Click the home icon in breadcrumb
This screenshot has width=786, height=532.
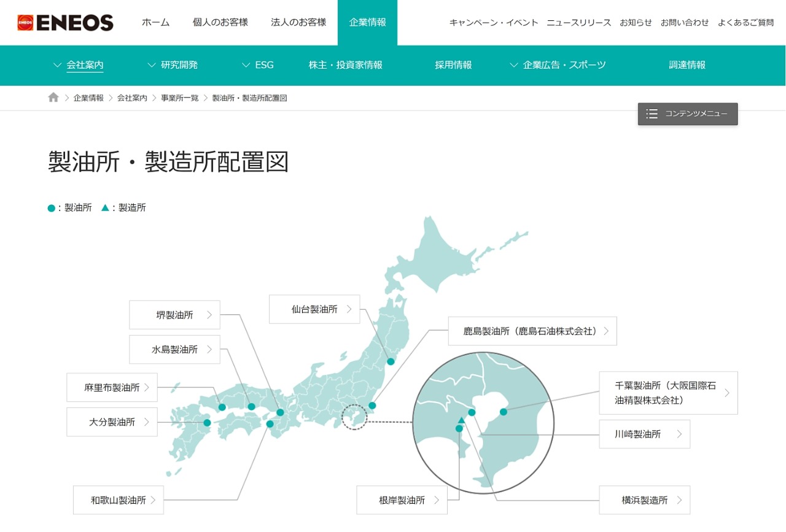coord(53,98)
